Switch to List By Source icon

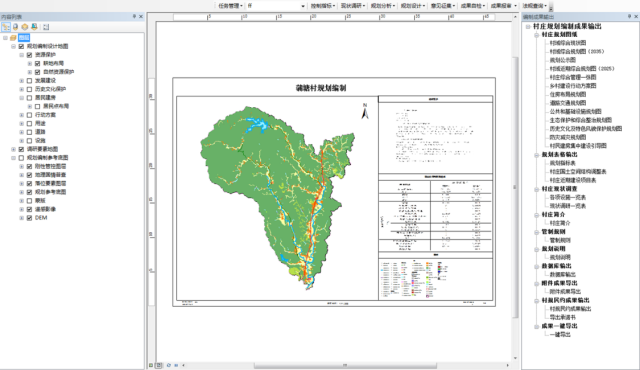click(16, 27)
